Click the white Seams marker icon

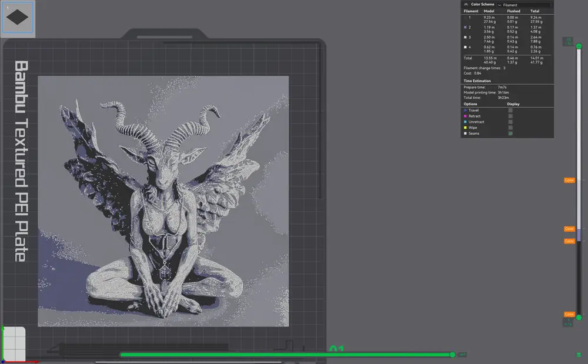(x=465, y=133)
